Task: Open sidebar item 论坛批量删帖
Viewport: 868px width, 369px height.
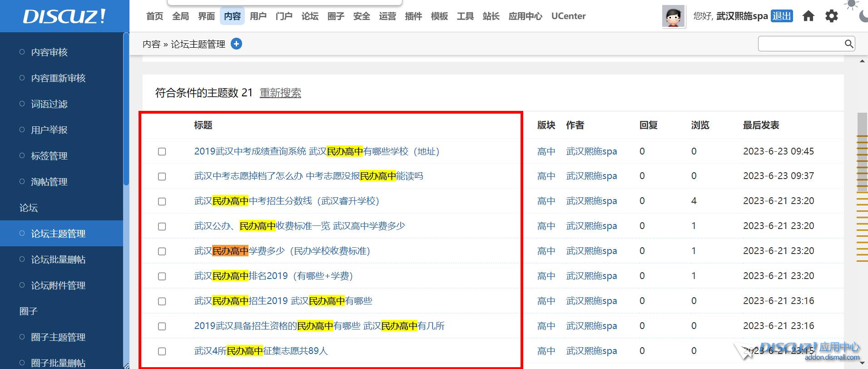Action: tap(58, 259)
